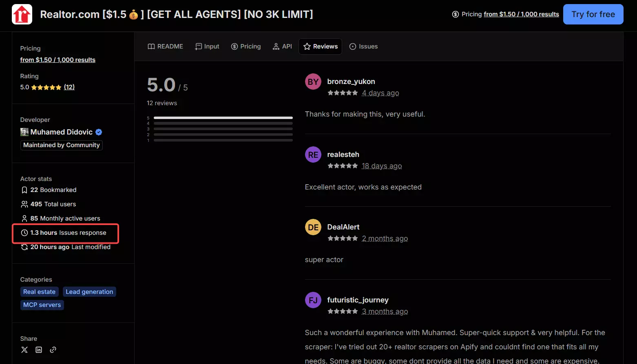
Task: Open the bronze_yukon reviewer name
Action: (x=351, y=82)
